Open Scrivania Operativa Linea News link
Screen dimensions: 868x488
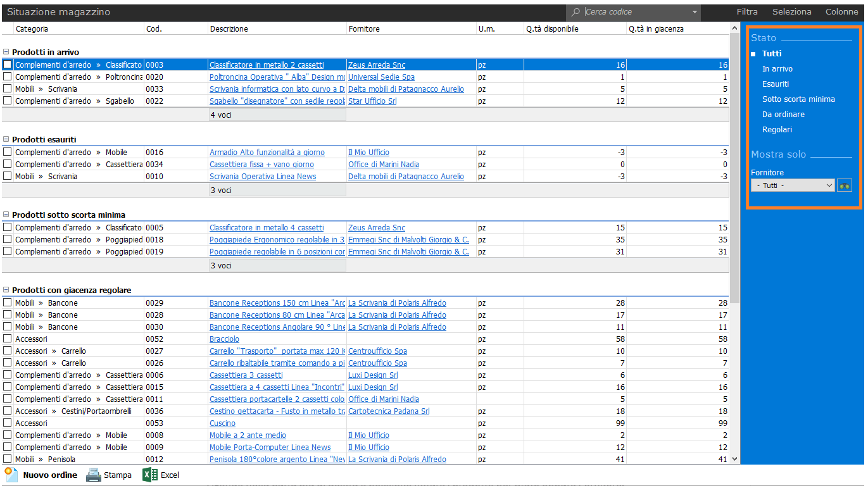[x=263, y=177]
